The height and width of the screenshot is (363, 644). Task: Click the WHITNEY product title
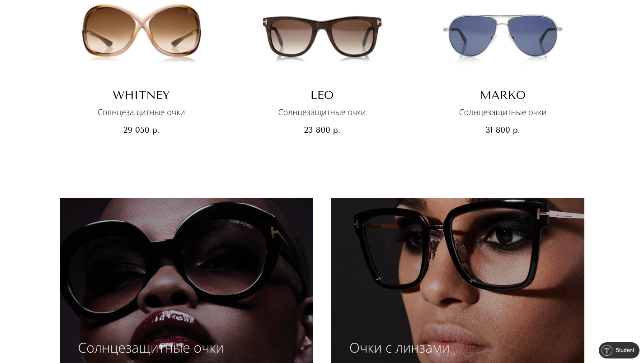[x=141, y=95]
